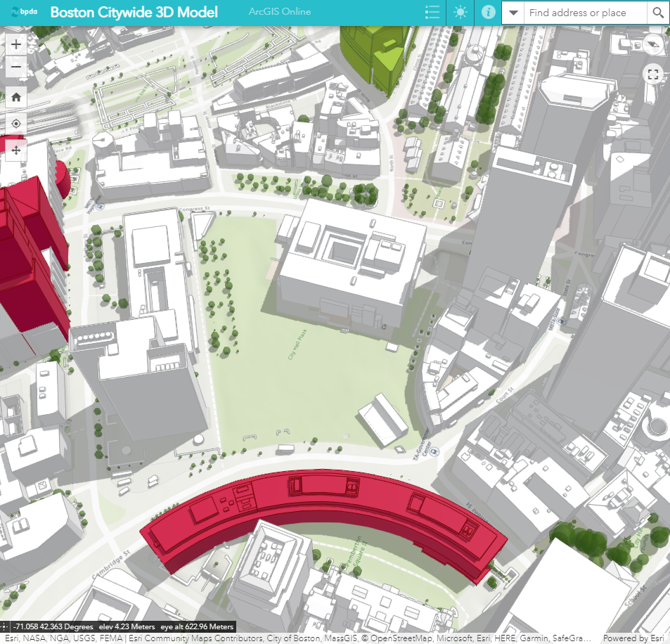
Task: Expand the search source dropdown arrow
Action: pos(514,13)
